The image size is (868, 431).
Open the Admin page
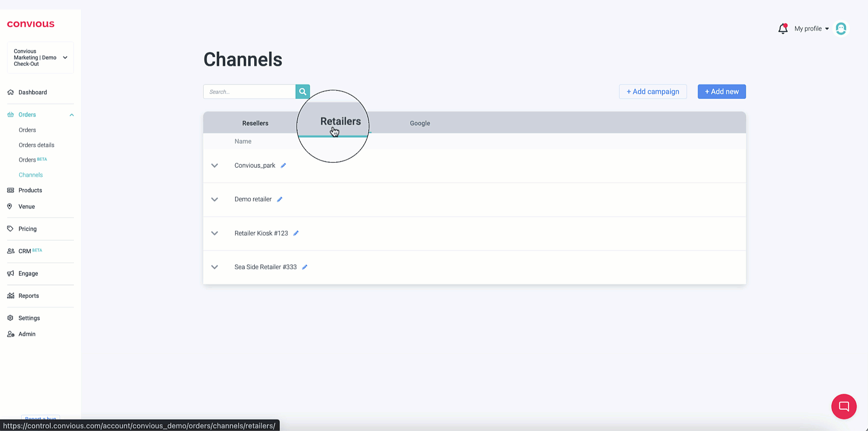pyautogui.click(x=27, y=334)
